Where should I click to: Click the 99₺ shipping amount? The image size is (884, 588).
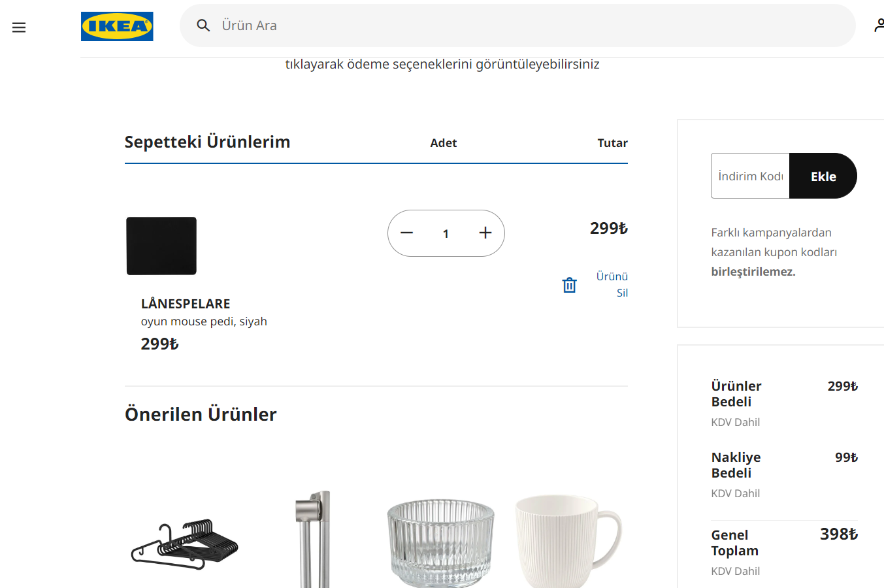pos(846,457)
